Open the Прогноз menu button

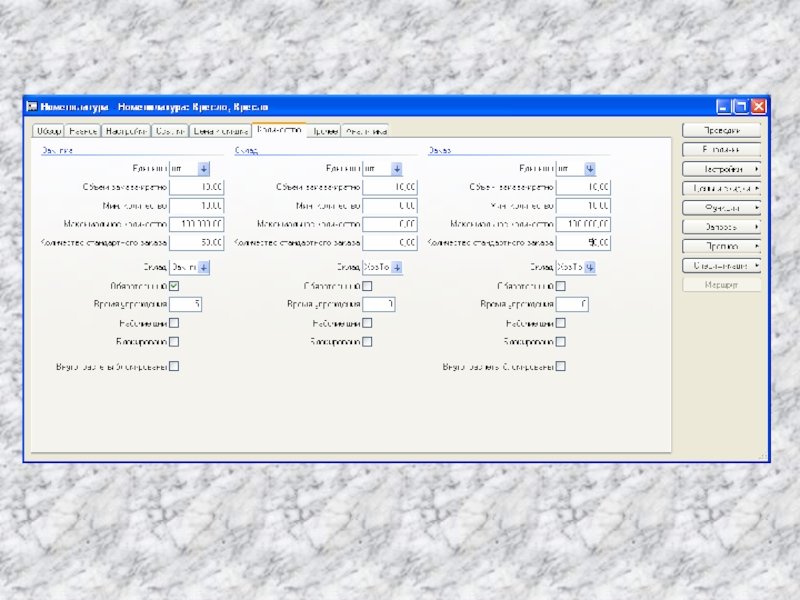[721, 246]
